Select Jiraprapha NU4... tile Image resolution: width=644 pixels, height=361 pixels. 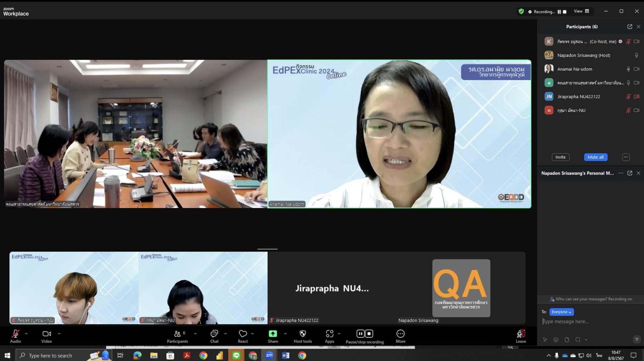(332, 288)
